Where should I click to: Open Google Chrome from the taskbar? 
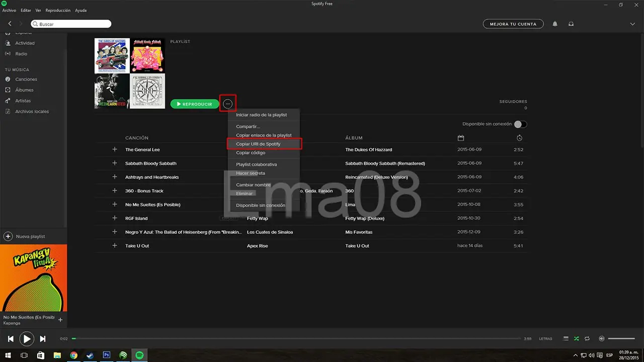pos(74,355)
